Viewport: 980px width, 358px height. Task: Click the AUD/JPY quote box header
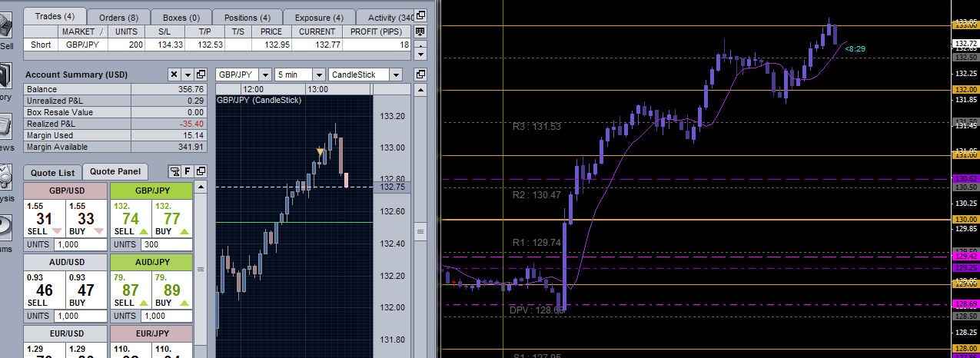click(x=152, y=262)
